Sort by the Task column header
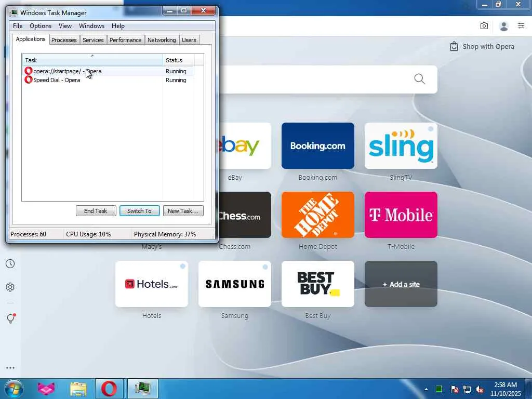 coord(92,60)
